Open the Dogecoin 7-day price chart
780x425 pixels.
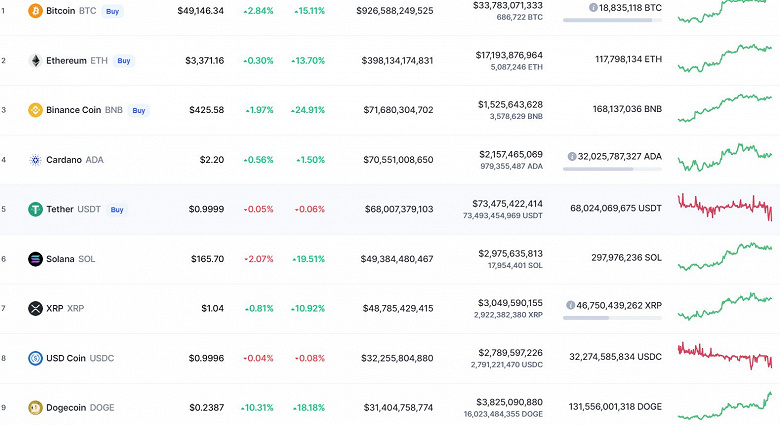click(724, 406)
